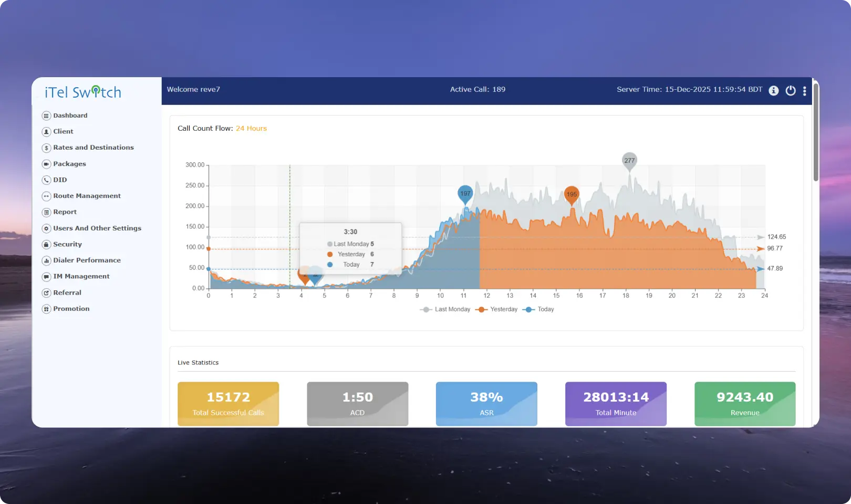Open the three-dot options menu

click(x=804, y=91)
